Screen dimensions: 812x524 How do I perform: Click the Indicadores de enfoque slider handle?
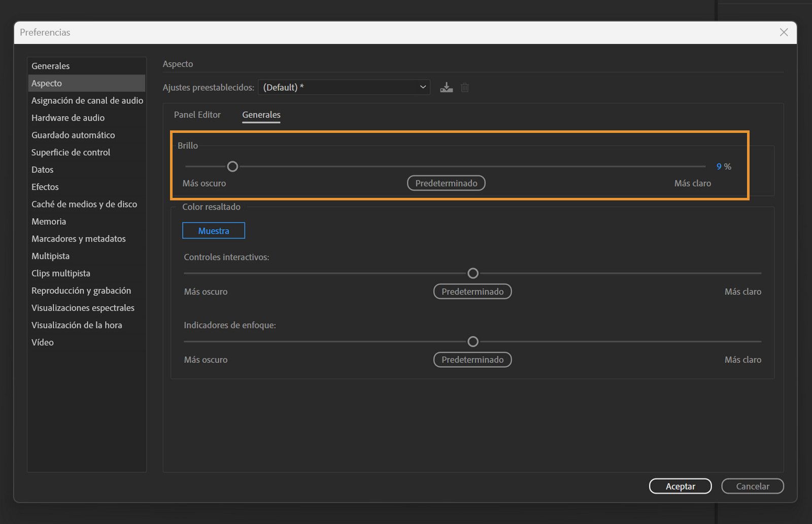pyautogui.click(x=473, y=342)
